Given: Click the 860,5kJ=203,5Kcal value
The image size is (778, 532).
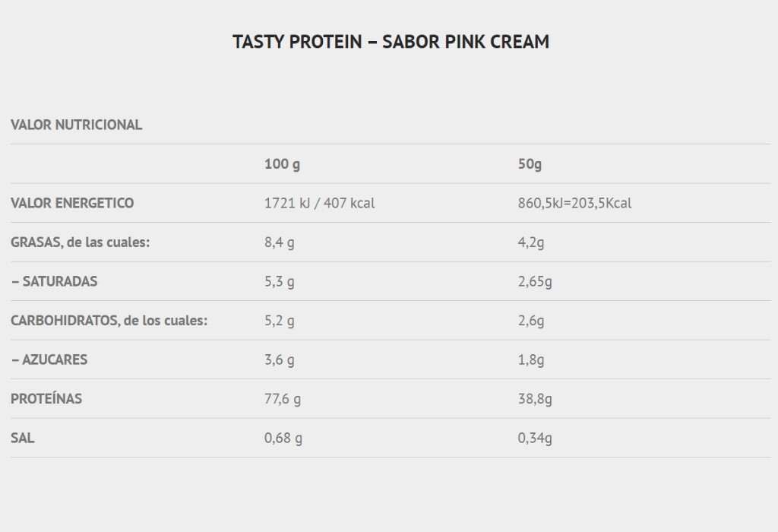Looking at the screenshot, I should click(x=574, y=203).
